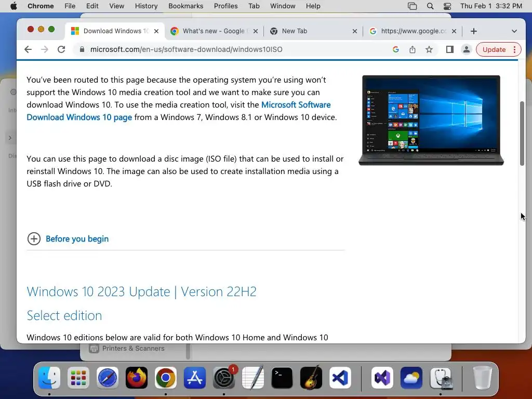Open the Tab menu
The width and height of the screenshot is (532, 399).
[x=254, y=6]
